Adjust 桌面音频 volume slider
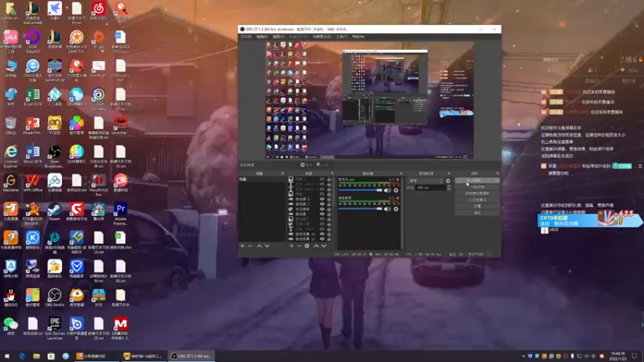644x362 pixels. pyautogui.click(x=360, y=209)
